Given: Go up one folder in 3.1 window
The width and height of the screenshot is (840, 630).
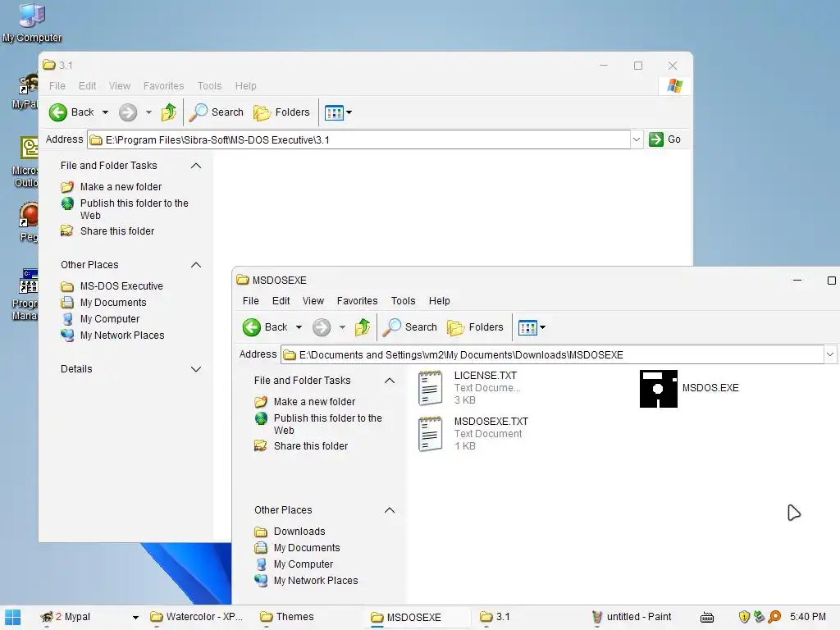Looking at the screenshot, I should (169, 112).
